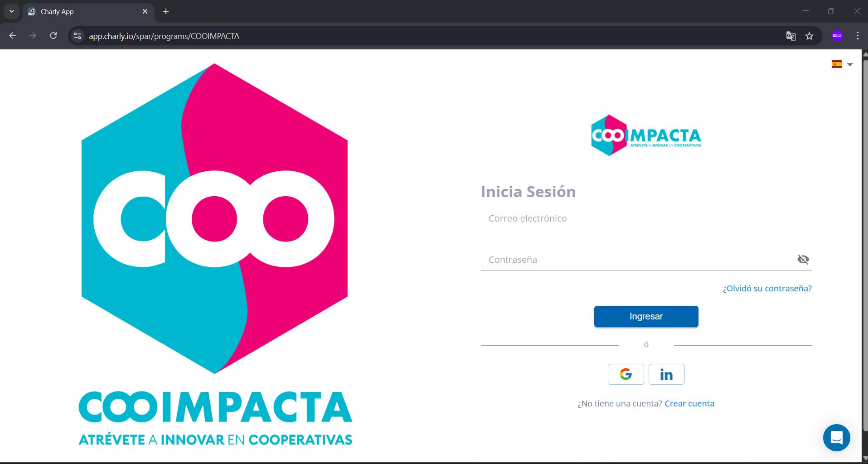This screenshot has height=464, width=868.
Task: Restore down the browser window
Action: (x=831, y=11)
